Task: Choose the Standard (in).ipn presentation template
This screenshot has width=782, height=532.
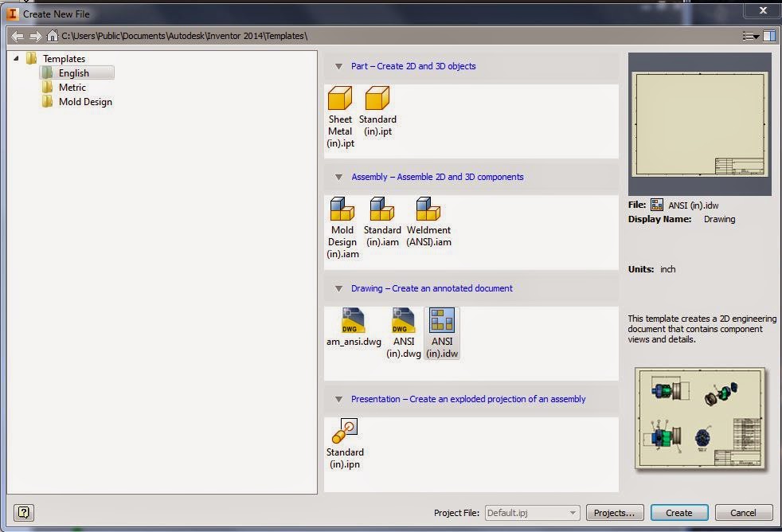Action: coord(345,444)
